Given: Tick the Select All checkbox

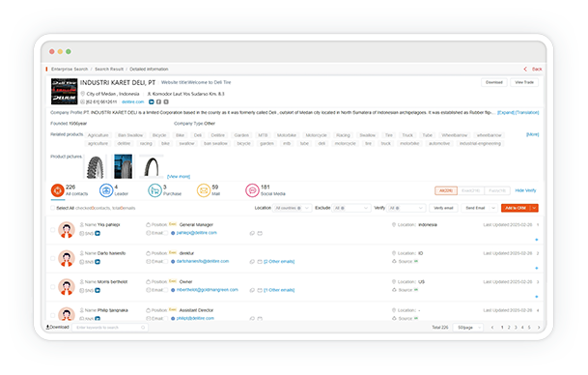Looking at the screenshot, I should point(52,208).
